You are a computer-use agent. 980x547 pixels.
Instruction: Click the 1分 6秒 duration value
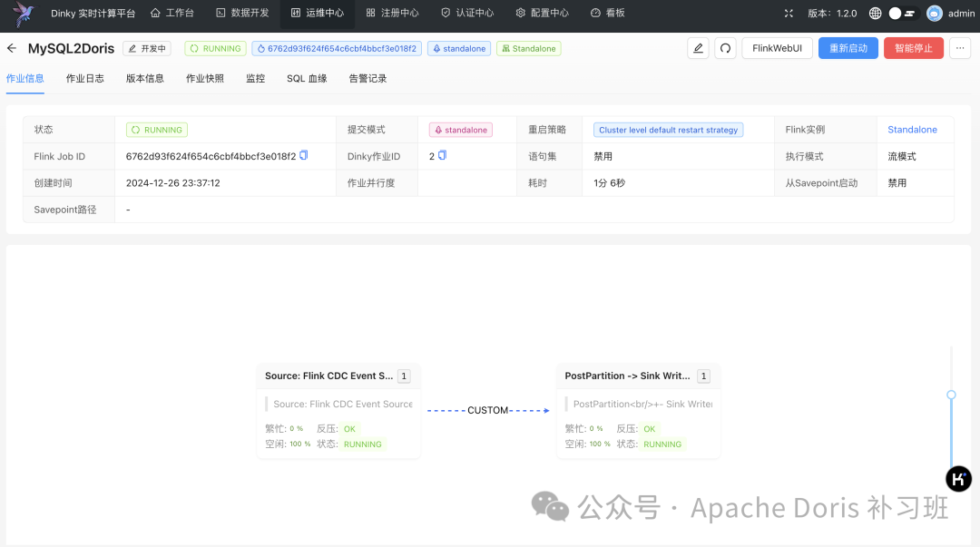click(610, 183)
